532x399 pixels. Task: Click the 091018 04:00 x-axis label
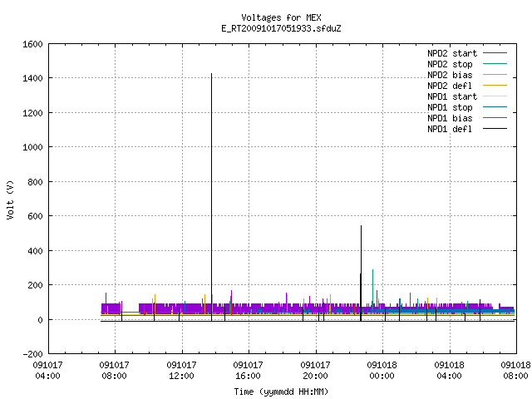click(x=449, y=371)
